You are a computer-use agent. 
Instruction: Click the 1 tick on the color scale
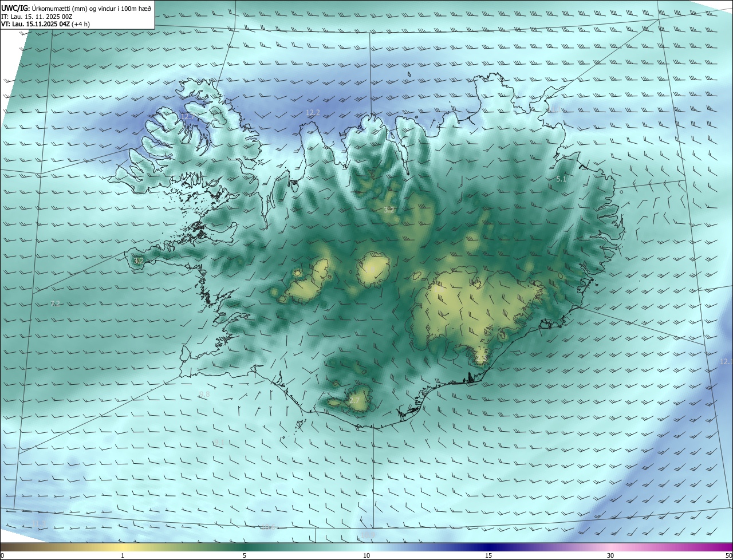(123, 555)
